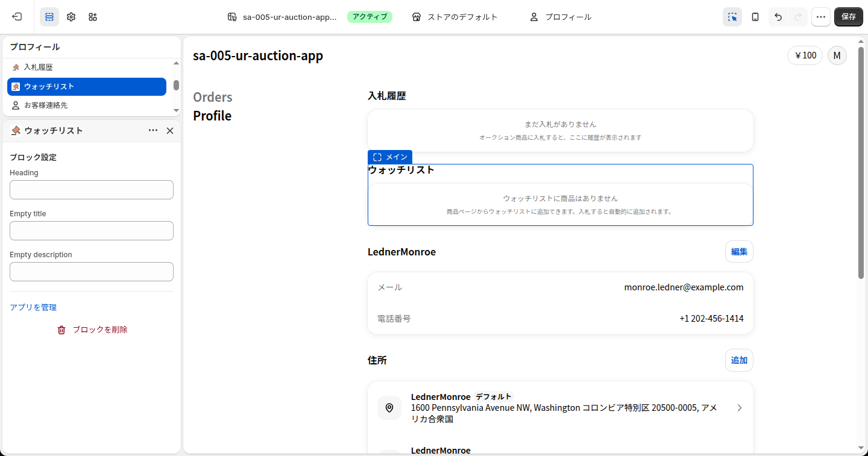Click the down arrow of block list scrollbar
This screenshot has height=456, width=868.
pos(176,110)
